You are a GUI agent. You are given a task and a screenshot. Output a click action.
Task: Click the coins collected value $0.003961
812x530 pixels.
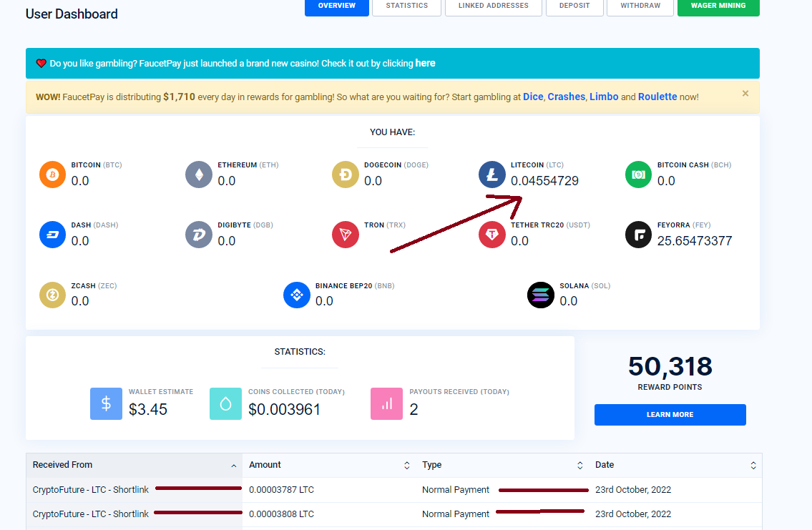[x=284, y=409]
